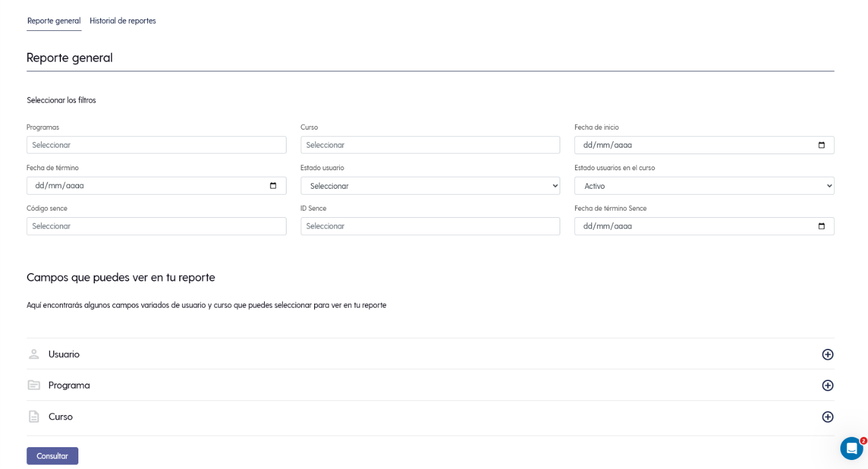Viewport: 868px width, 469px height.
Task: Expand the Curso fields section
Action: click(430, 417)
